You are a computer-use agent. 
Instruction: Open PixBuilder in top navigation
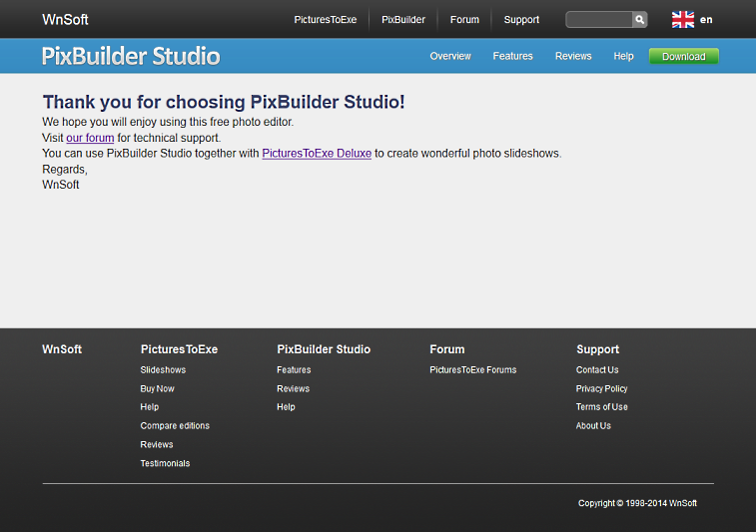pos(403,20)
